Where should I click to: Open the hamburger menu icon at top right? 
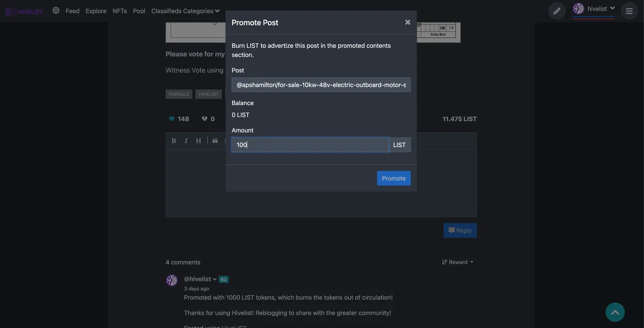(629, 11)
